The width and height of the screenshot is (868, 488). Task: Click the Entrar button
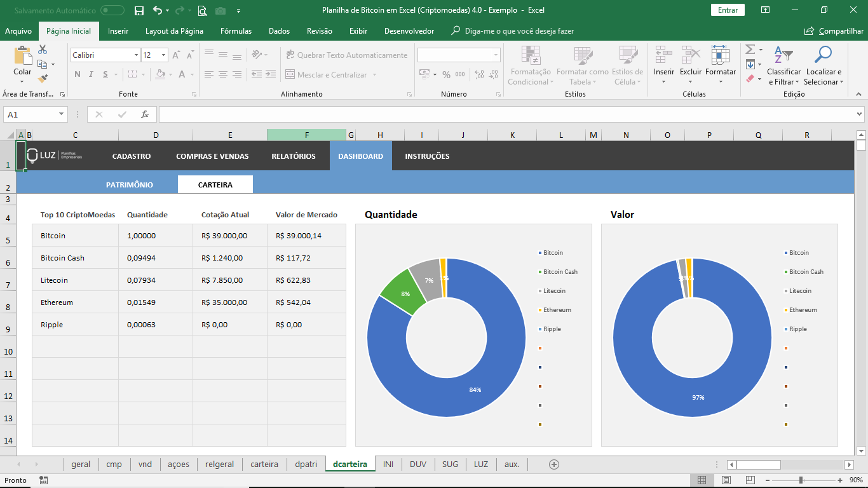click(x=727, y=11)
